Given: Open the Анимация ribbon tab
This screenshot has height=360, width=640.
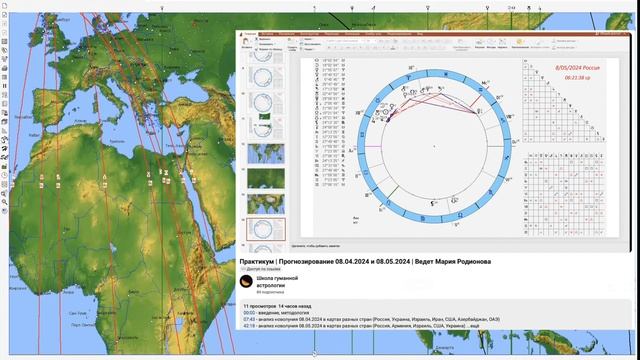Looking at the screenshot, I should (352, 34).
